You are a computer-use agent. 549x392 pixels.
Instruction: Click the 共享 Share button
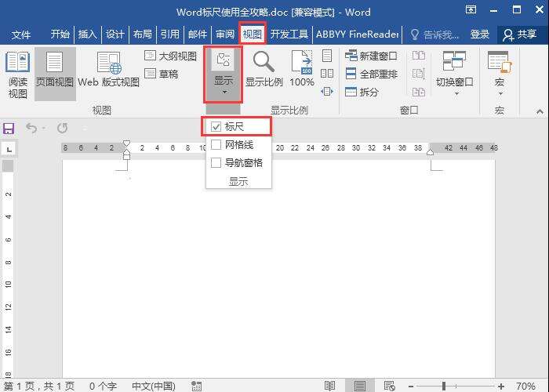coord(520,34)
